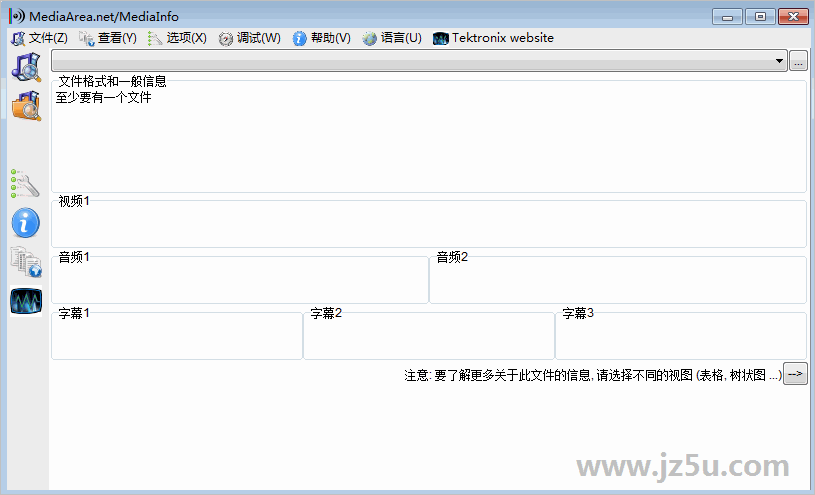Click the '音频1' section label

tap(74, 257)
